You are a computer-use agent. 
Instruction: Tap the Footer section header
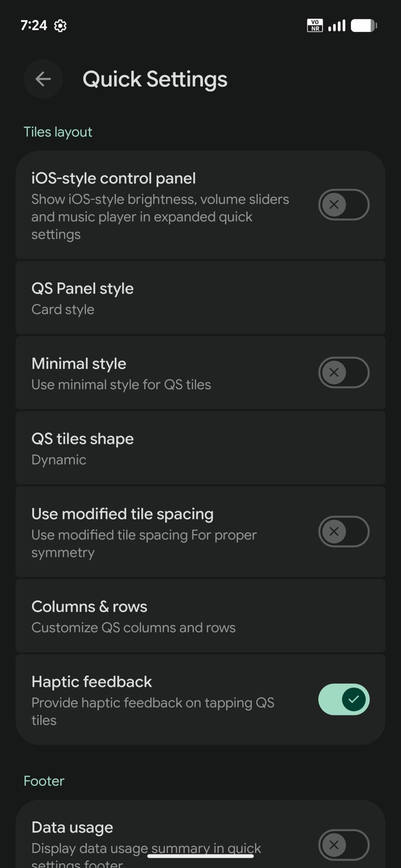(44, 781)
